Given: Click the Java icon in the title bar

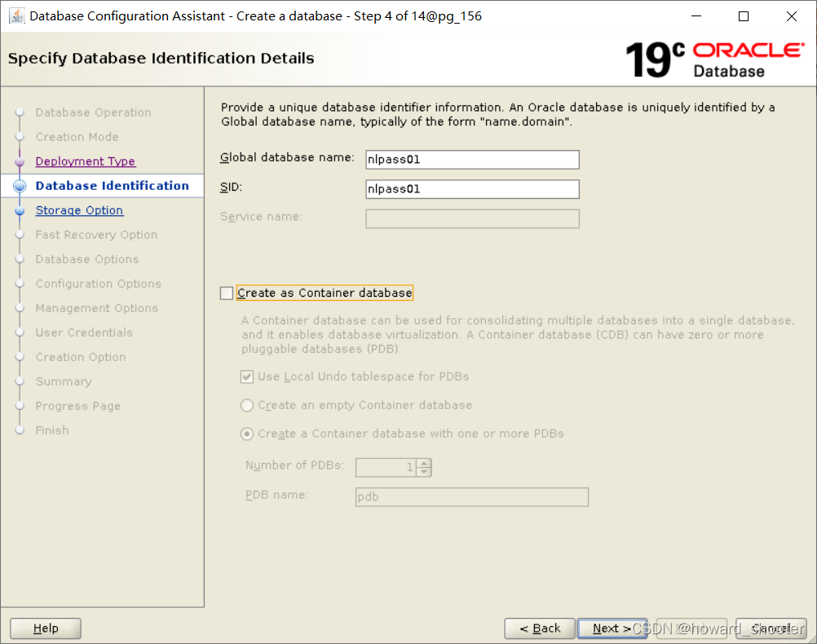Looking at the screenshot, I should (16, 16).
